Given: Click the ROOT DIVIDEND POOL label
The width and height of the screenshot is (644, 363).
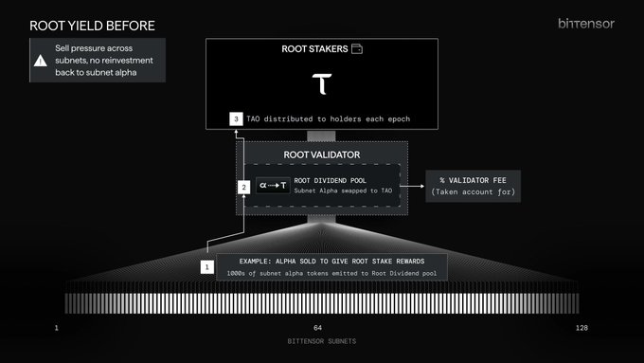Looking at the screenshot, I should (330, 180).
